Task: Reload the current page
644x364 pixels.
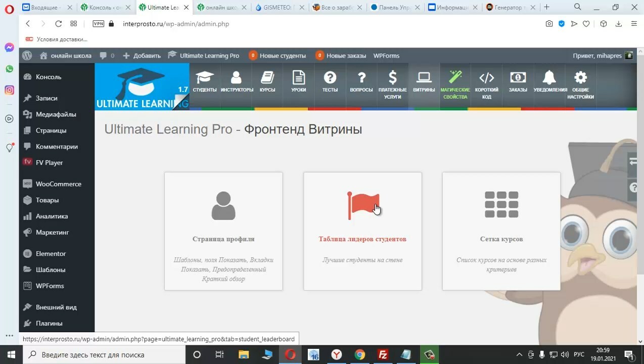Action: 58,24
